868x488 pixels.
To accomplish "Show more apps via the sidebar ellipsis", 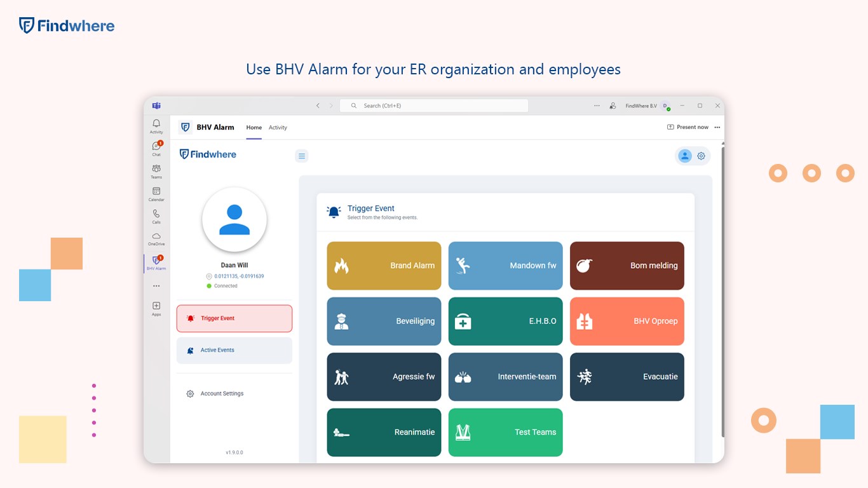I will pos(156,286).
